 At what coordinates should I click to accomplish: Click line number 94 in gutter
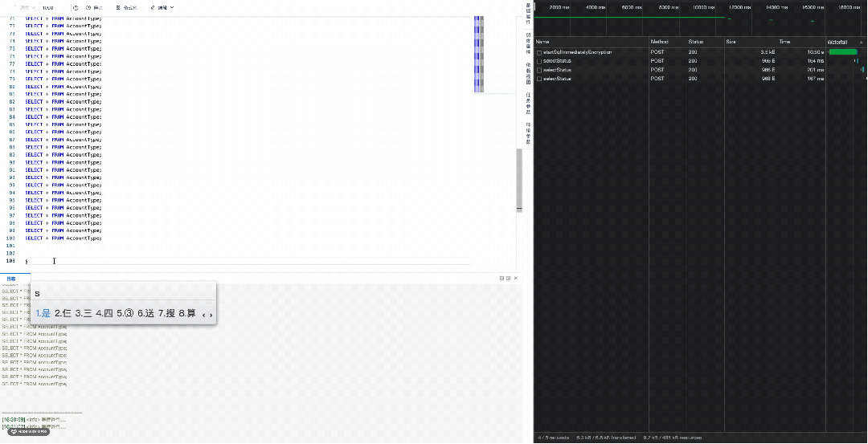coord(11,193)
